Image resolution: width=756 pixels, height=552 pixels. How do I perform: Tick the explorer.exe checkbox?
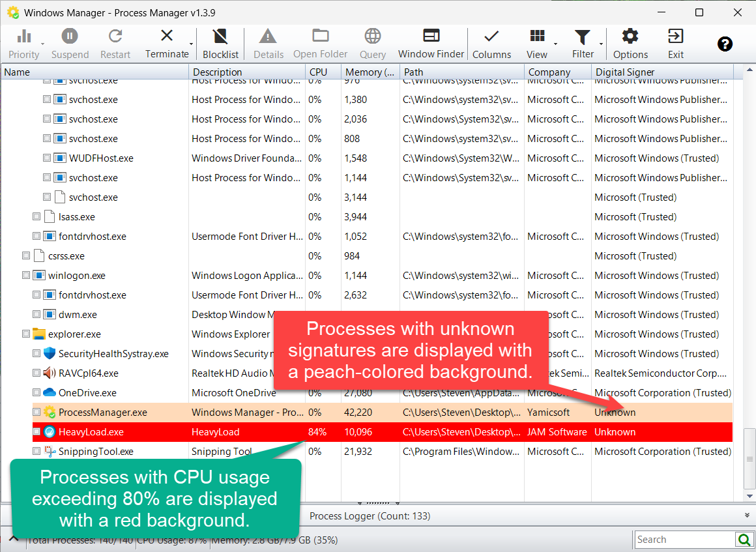coord(26,334)
